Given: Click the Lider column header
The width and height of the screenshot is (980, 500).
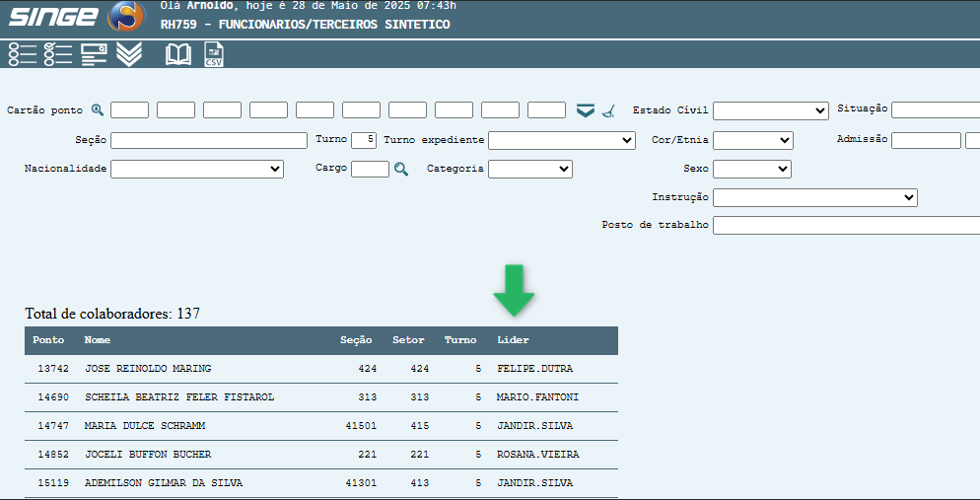Looking at the screenshot, I should 513,340.
